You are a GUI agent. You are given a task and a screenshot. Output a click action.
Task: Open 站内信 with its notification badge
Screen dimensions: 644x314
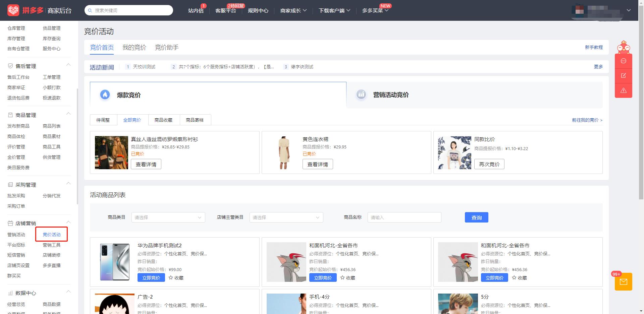click(196, 10)
